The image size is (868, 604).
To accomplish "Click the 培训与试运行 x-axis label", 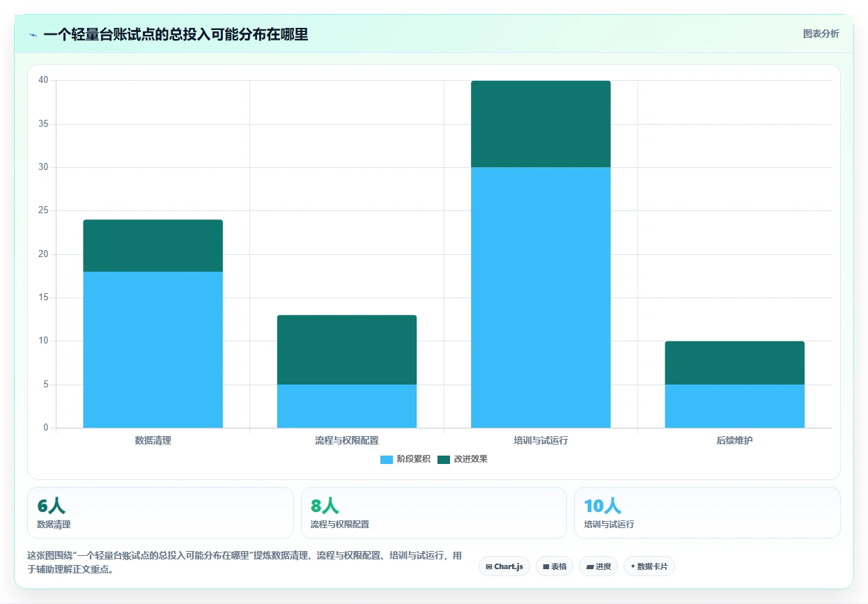I will [541, 440].
